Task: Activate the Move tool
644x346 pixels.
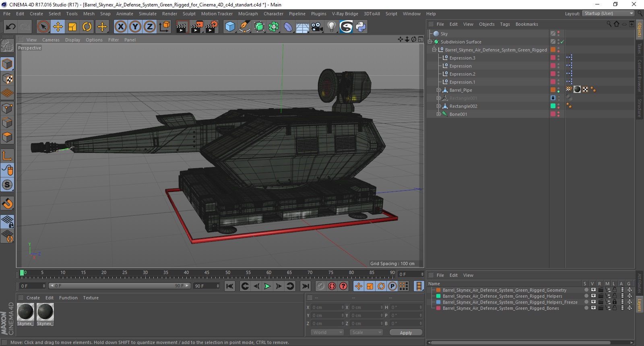Action: [x=58, y=27]
